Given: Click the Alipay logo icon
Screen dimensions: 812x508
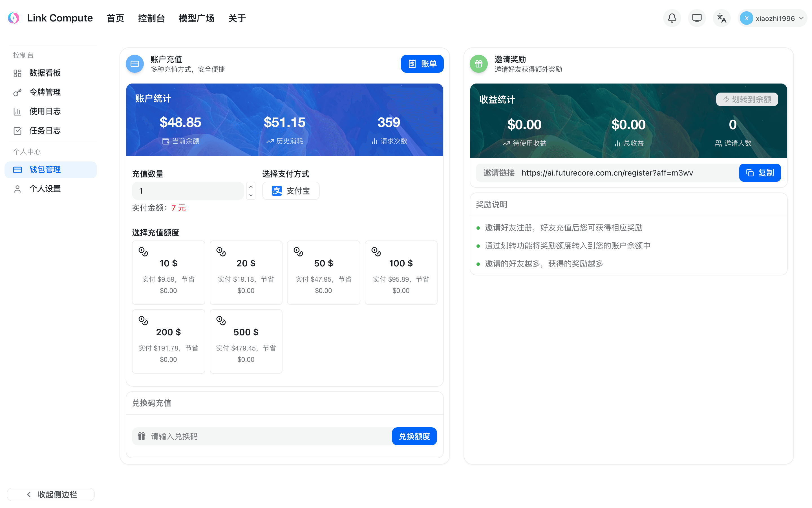Looking at the screenshot, I should [x=277, y=191].
